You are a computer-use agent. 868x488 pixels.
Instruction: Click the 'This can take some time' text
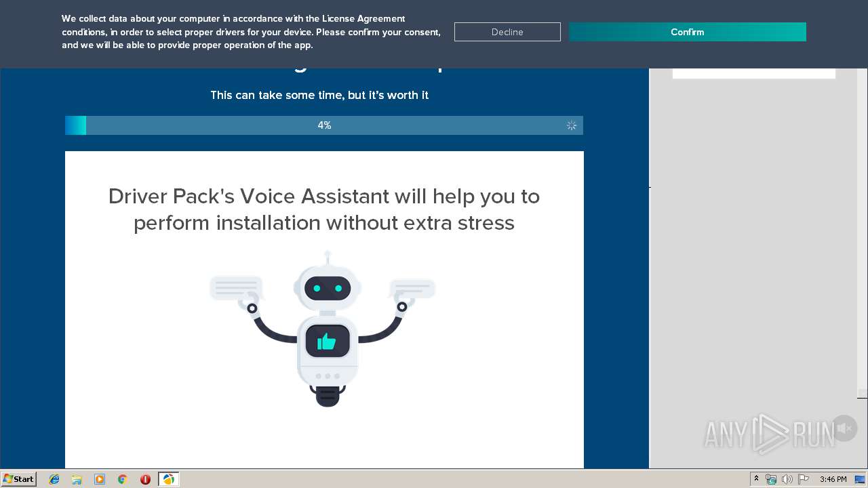(319, 95)
